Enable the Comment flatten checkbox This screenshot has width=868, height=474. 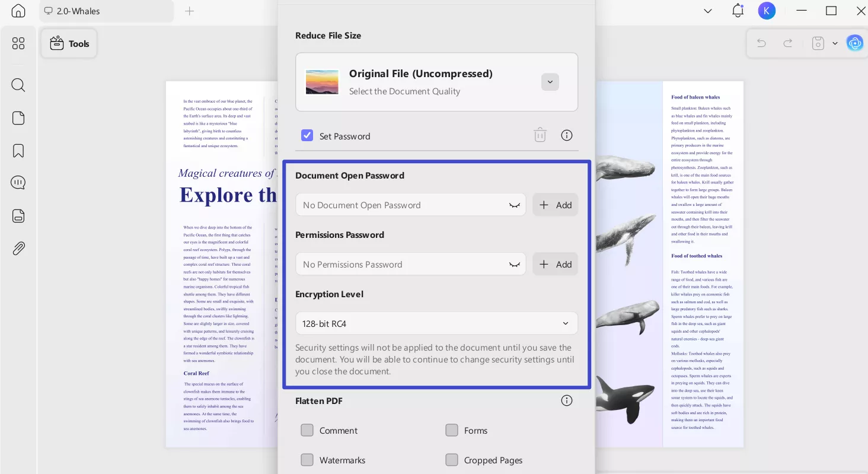[307, 430]
